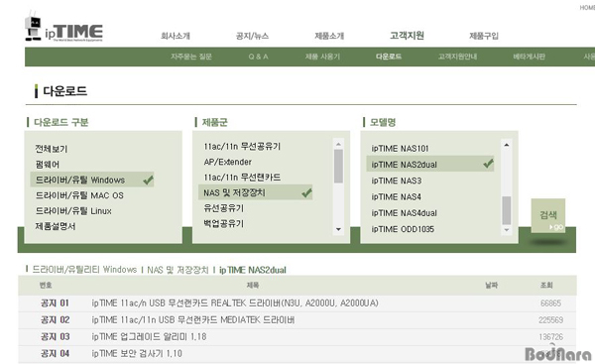Select 11ac/11n 무선공유기 product group
This screenshot has height=364, width=595.
[x=242, y=146]
